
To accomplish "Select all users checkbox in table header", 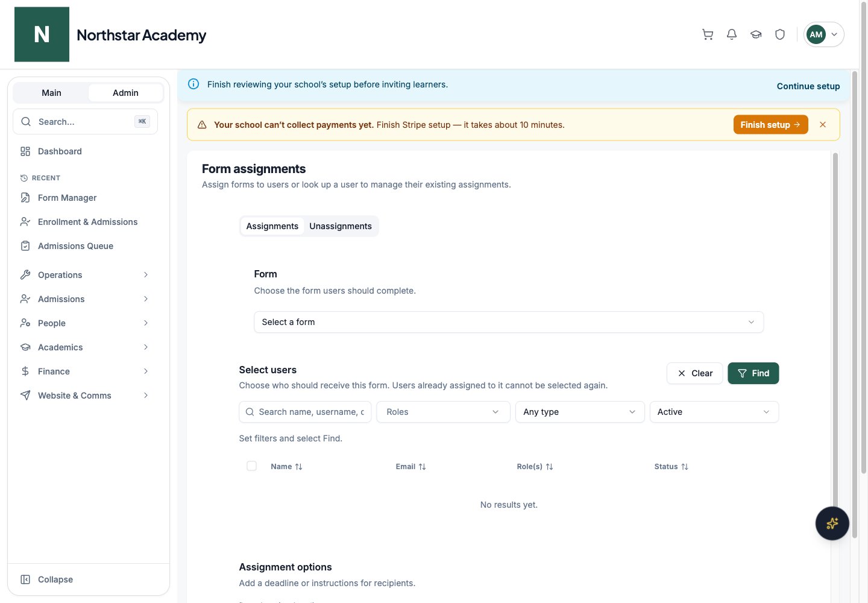I will tap(252, 466).
